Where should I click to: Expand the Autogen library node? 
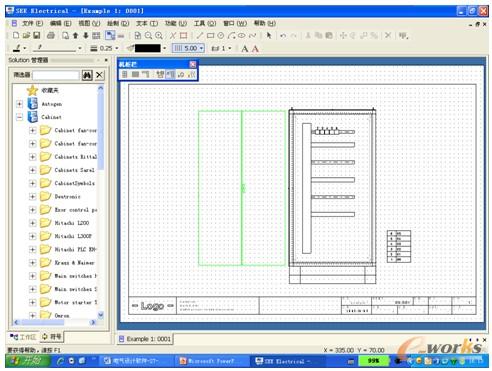pyautogui.click(x=19, y=104)
